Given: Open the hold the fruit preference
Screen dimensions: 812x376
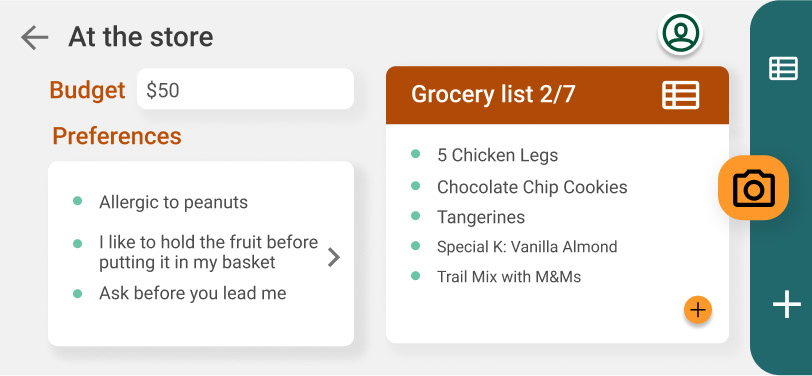Looking at the screenshot, I should [208, 252].
